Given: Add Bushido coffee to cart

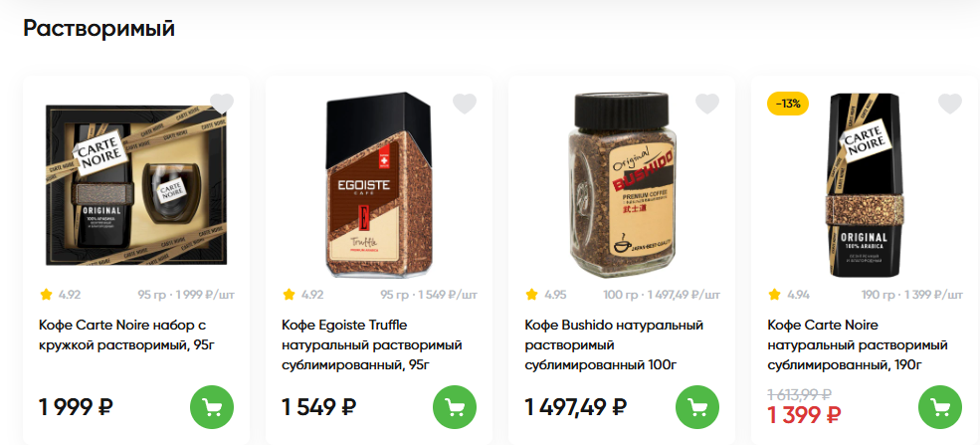Looking at the screenshot, I should [x=697, y=407].
